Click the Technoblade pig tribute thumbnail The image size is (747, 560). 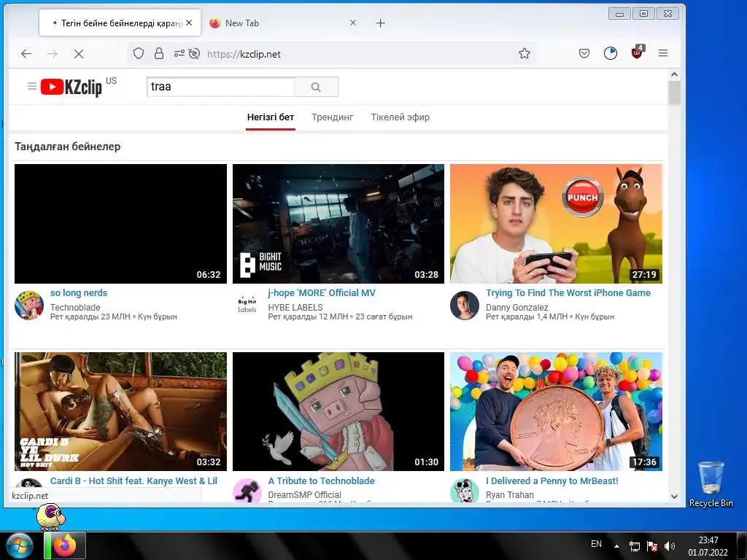[338, 411]
